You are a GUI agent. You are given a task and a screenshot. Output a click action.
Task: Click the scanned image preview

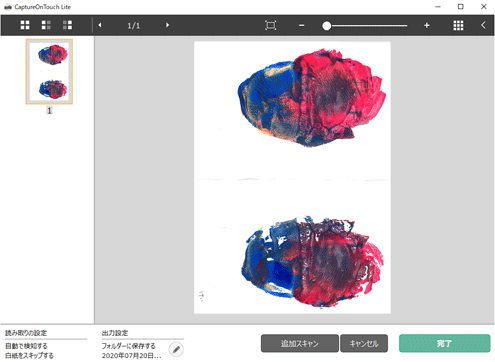[292, 177]
